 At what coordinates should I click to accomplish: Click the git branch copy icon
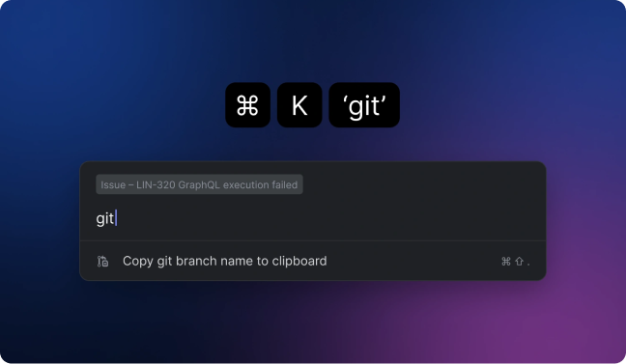(102, 261)
